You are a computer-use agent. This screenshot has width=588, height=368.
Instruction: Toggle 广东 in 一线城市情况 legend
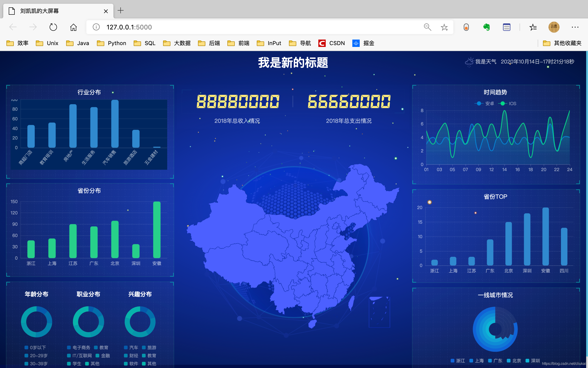pos(495,361)
